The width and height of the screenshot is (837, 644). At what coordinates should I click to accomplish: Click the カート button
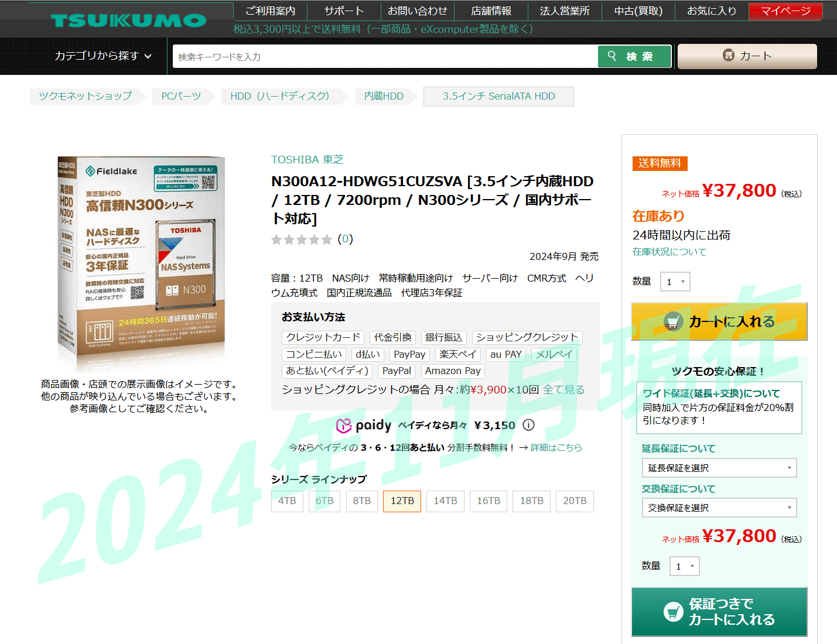pyautogui.click(x=747, y=56)
